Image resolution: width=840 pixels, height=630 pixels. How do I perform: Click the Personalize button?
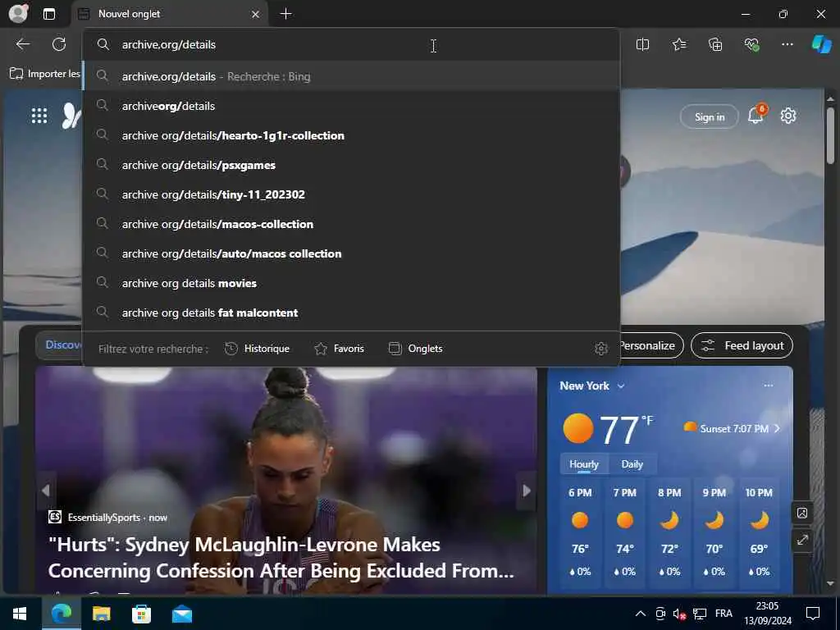651,345
